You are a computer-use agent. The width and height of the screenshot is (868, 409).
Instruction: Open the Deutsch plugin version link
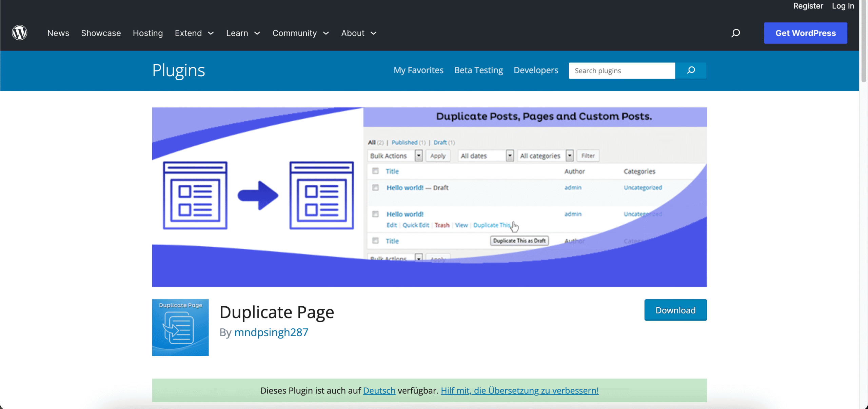tap(379, 390)
